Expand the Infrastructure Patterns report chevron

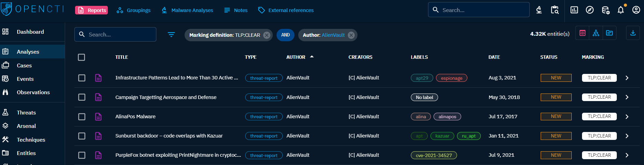point(627,78)
